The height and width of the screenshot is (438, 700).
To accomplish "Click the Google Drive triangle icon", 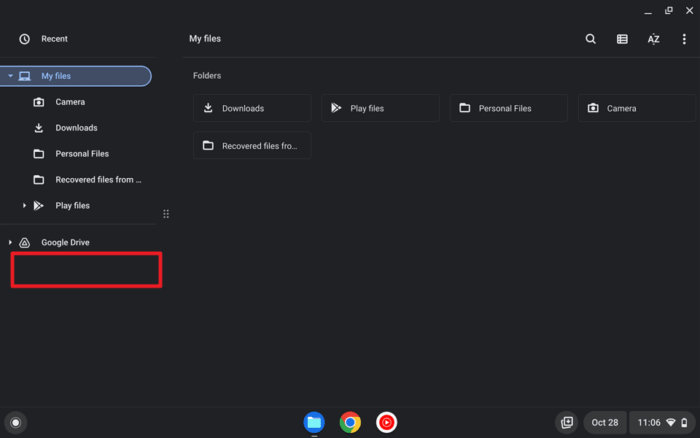I will (x=25, y=242).
